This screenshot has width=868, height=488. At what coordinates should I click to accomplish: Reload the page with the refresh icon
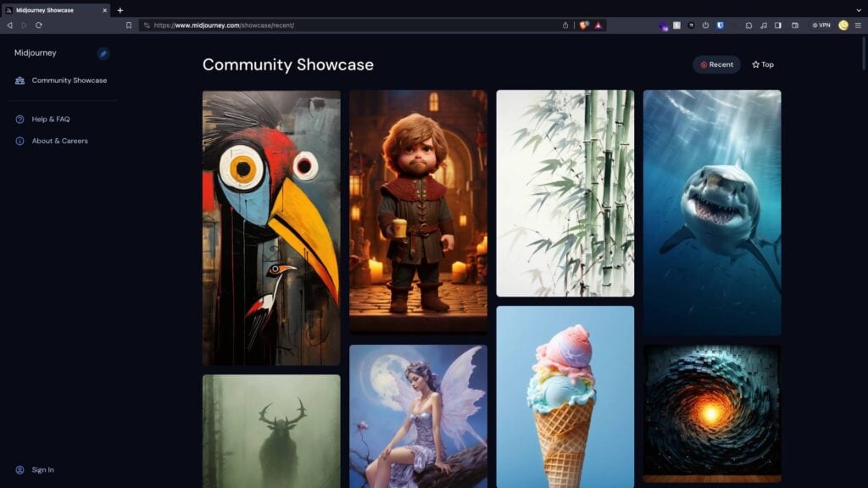coord(38,25)
